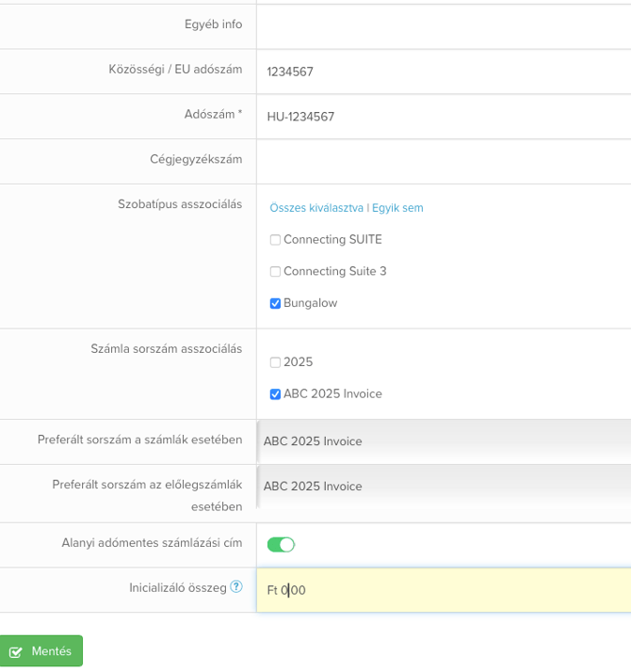Enable the Connecting Suite 3 checkbox
Screen dimensions: 631x672
click(275, 272)
